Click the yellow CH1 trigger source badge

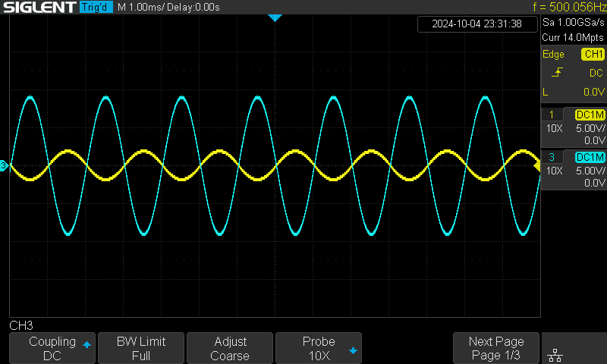pos(593,55)
